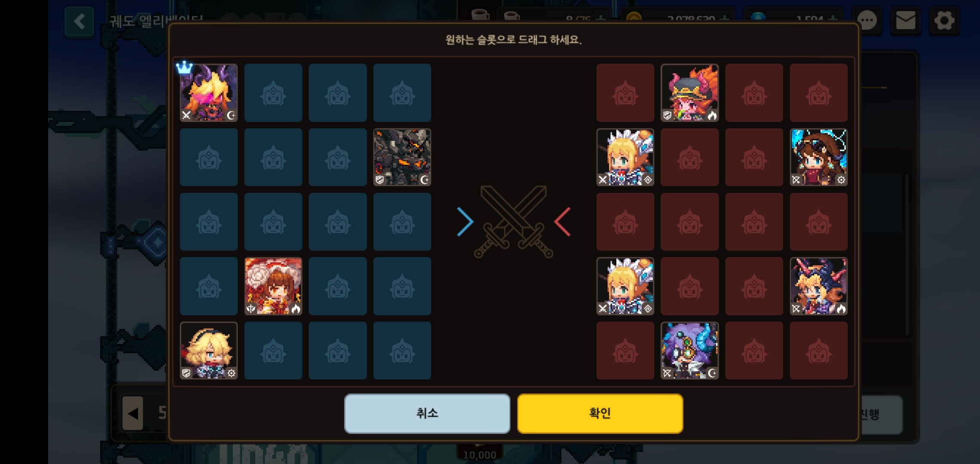Open the settings gear icon
The height and width of the screenshot is (464, 980).
[944, 20]
